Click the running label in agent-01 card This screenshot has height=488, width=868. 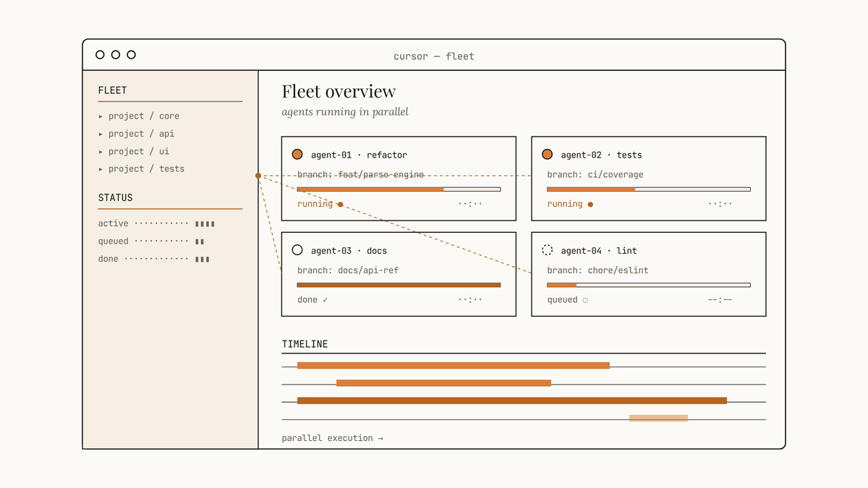tap(315, 205)
